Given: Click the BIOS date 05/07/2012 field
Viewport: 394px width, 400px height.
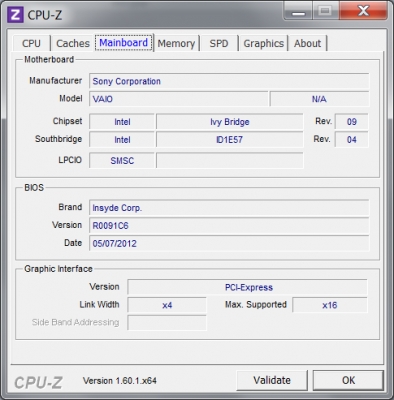Looking at the screenshot, I should coord(229,243).
